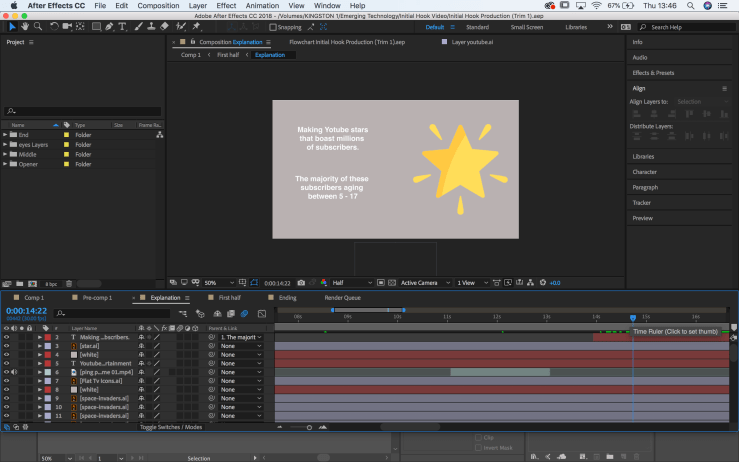Viewport: 739px width, 462px height.
Task: Open the 50% magnification dropdown
Action: pos(219,283)
